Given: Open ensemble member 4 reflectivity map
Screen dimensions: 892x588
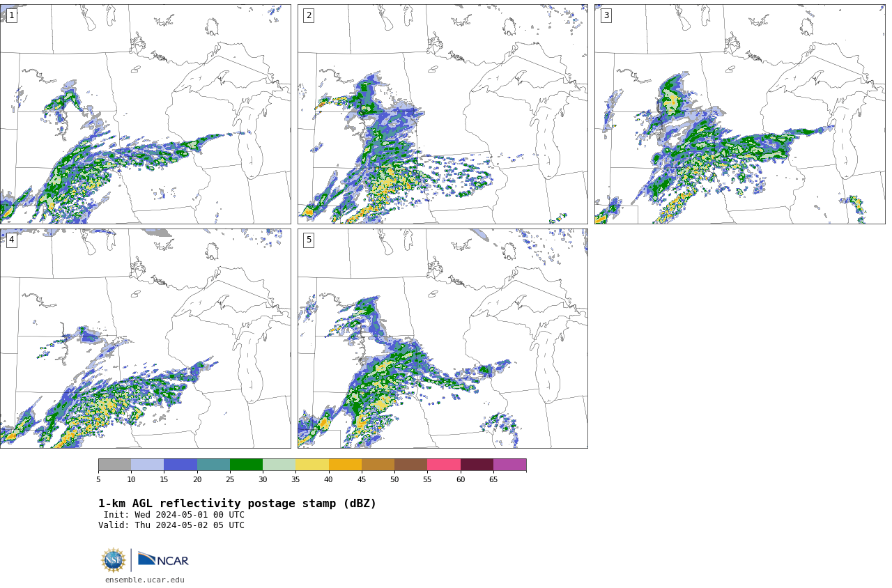Looking at the screenshot, I should coord(145,339).
